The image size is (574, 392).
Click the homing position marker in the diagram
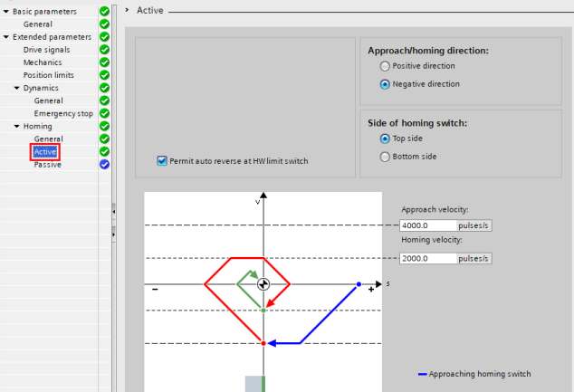[x=263, y=284]
